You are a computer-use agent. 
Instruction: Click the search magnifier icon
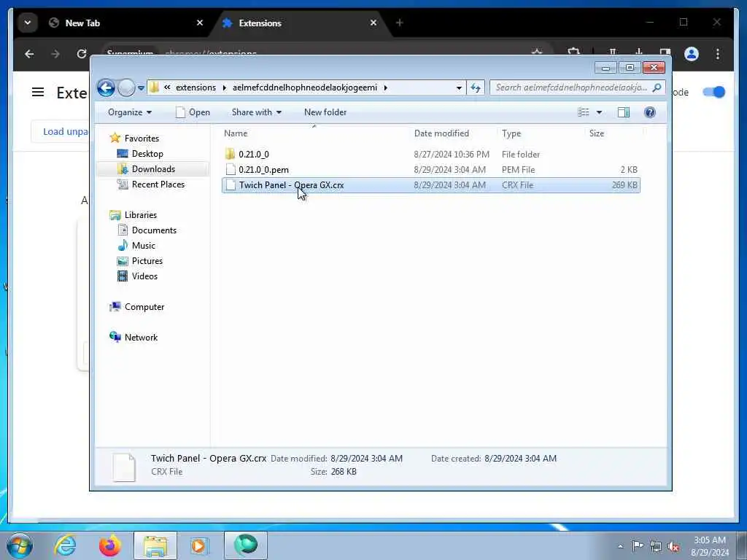pyautogui.click(x=657, y=87)
